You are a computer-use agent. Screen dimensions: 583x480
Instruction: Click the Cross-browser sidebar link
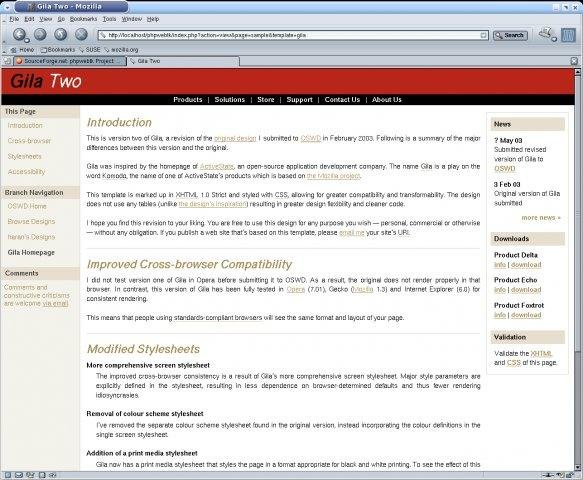(x=29, y=141)
